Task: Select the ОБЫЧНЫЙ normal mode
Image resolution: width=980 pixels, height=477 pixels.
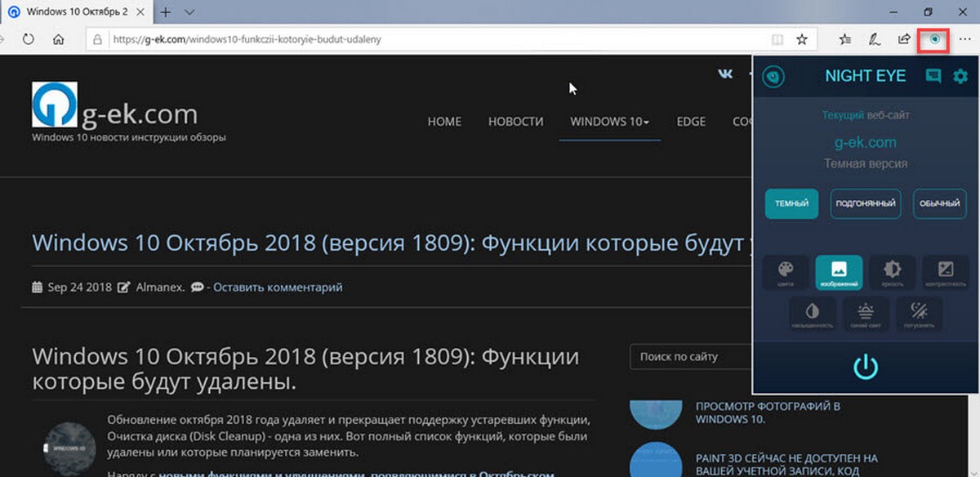Action: 939,203
